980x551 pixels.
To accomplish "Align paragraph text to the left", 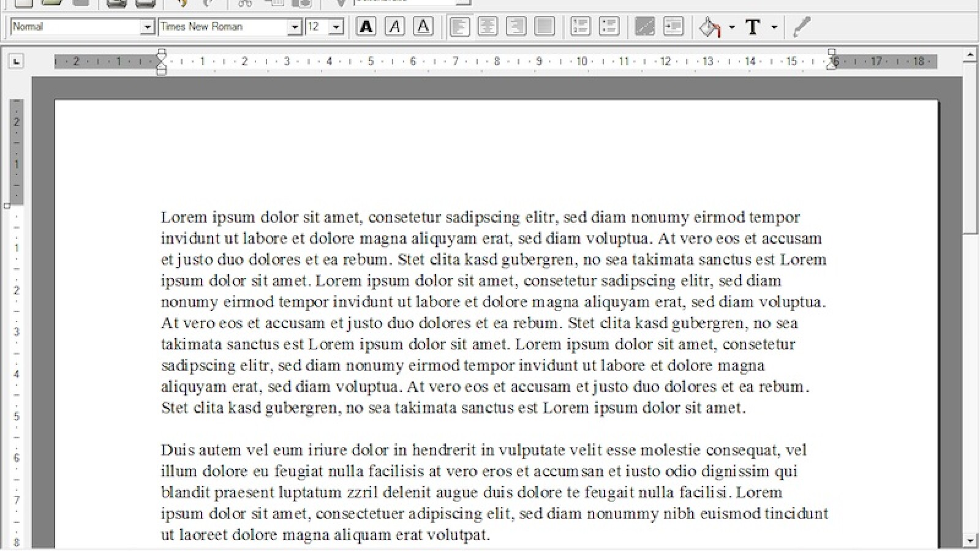I will click(x=459, y=27).
